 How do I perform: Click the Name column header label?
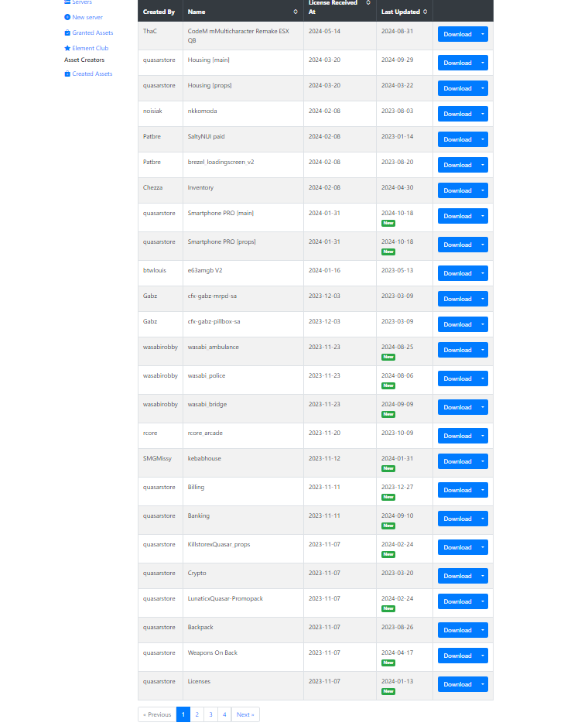coord(197,12)
